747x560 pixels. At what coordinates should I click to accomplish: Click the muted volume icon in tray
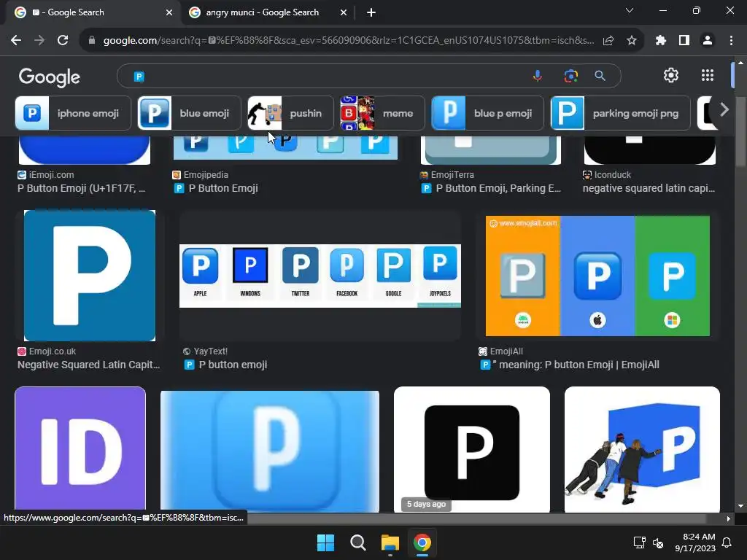[x=658, y=542]
